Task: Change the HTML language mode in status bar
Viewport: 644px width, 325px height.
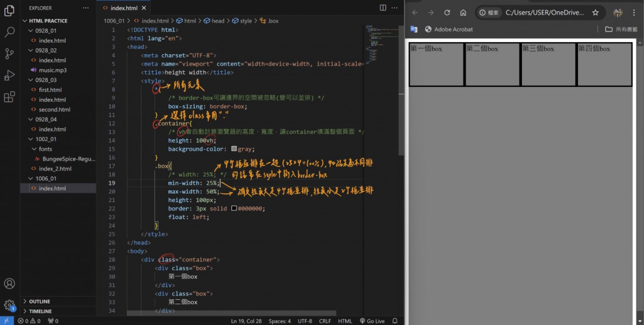Action: point(345,321)
